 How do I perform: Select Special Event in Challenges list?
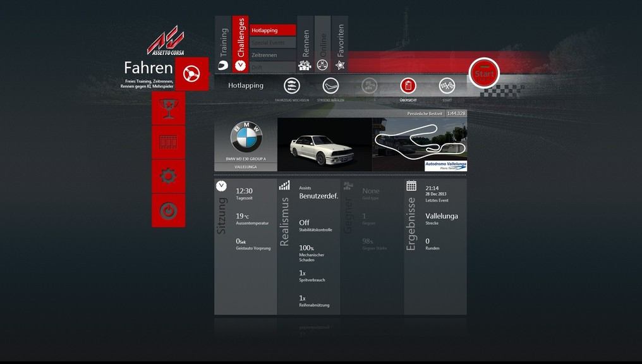click(x=273, y=42)
